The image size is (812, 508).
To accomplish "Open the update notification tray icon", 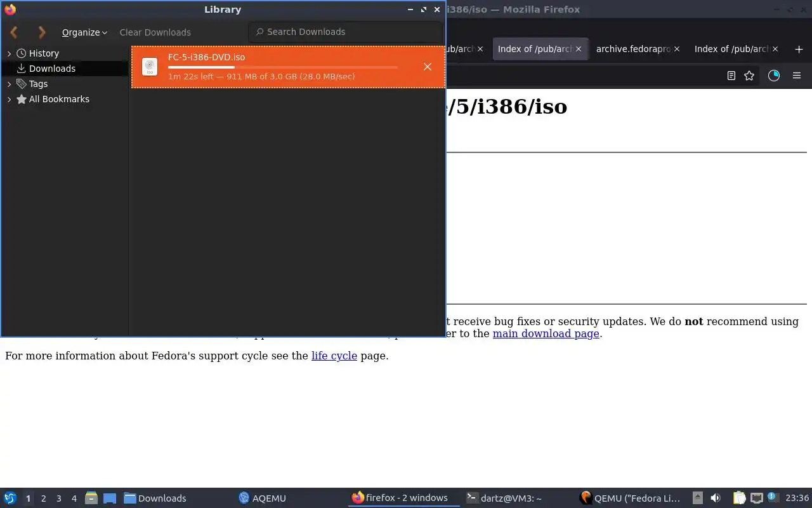I will (772, 497).
